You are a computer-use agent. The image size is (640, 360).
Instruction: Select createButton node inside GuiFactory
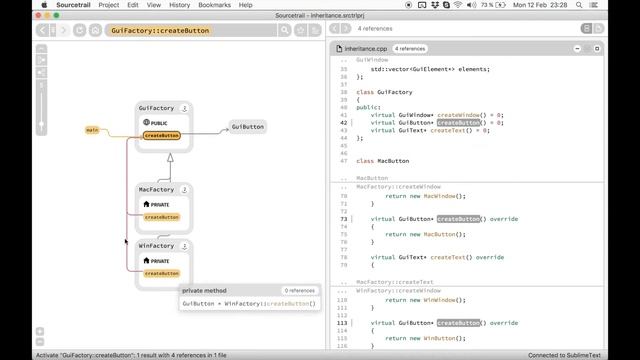coord(162,136)
